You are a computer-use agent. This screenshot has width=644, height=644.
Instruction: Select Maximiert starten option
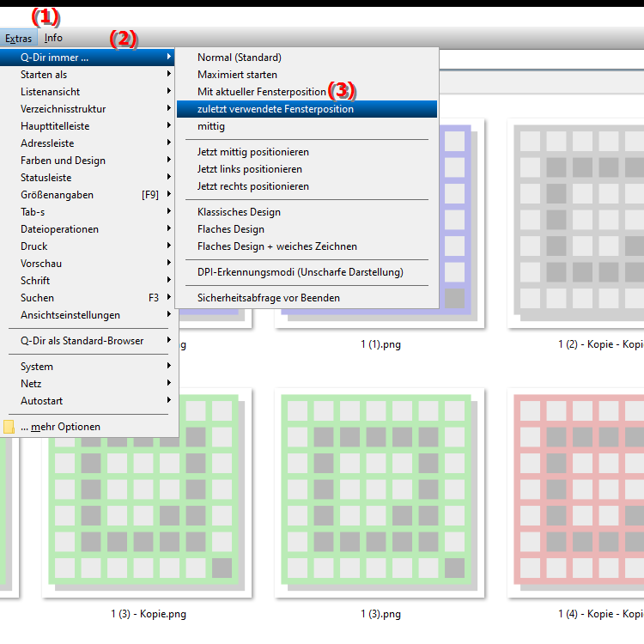click(307, 75)
